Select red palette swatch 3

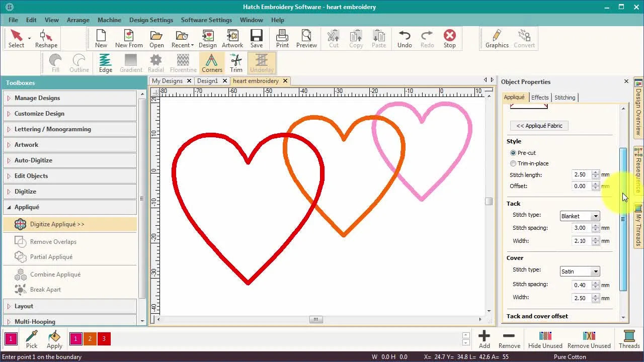point(104,339)
